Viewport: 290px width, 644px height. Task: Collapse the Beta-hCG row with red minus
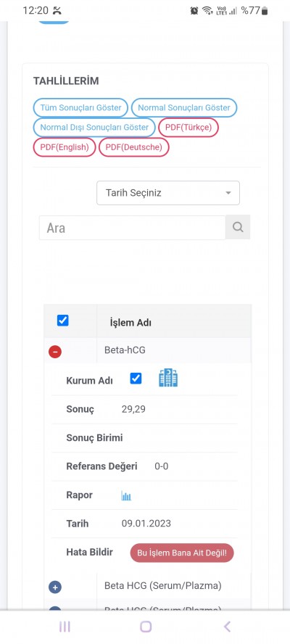point(55,352)
